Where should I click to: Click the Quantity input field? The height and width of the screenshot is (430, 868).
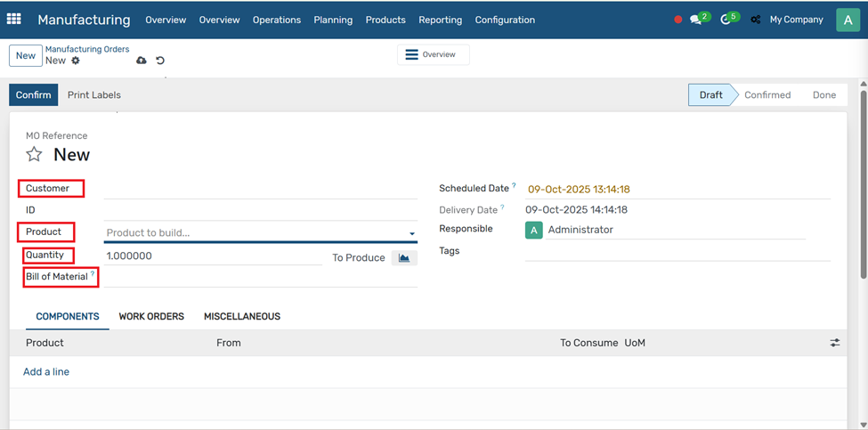[x=212, y=256]
